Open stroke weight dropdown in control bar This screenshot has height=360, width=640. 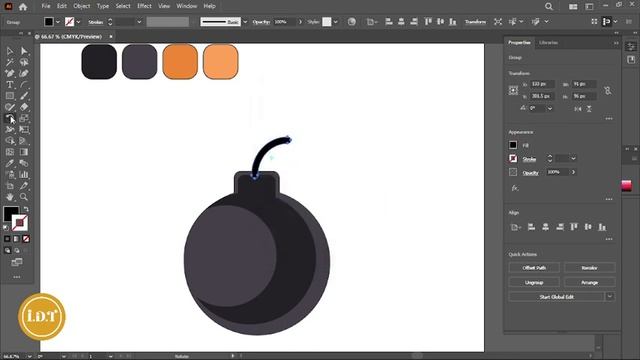pos(139,22)
